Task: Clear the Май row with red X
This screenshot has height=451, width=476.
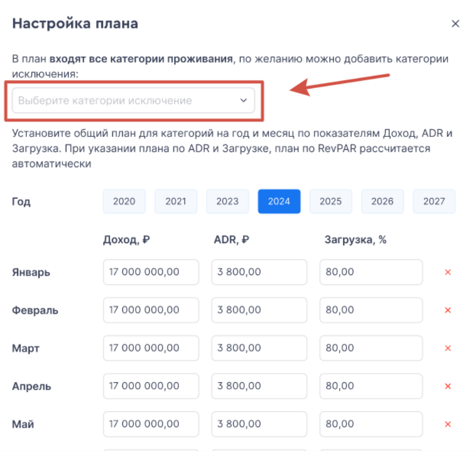Action: (x=448, y=424)
